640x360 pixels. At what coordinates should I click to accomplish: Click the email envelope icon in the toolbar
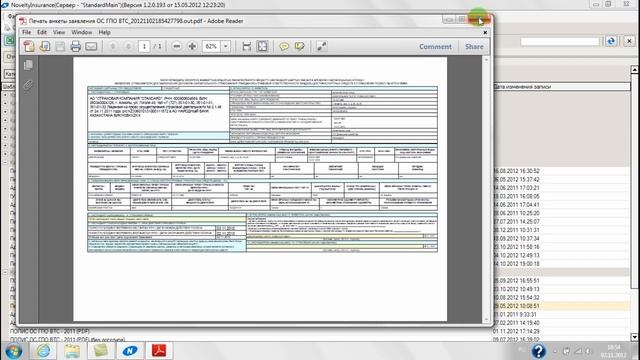pyautogui.click(x=91, y=47)
